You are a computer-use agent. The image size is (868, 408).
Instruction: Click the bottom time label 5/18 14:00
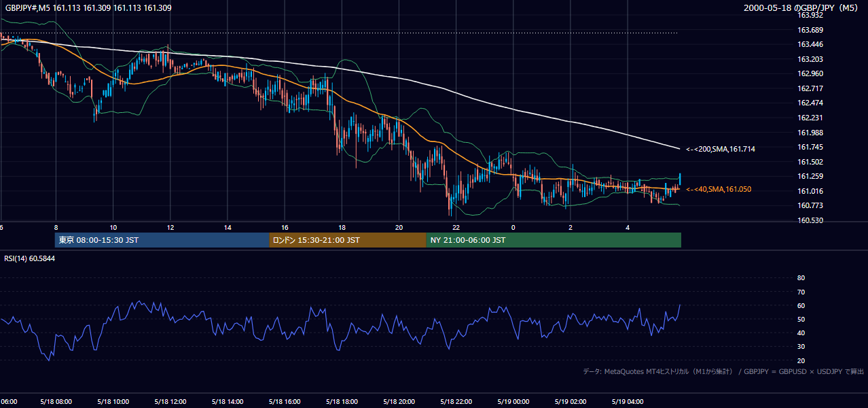(226, 401)
